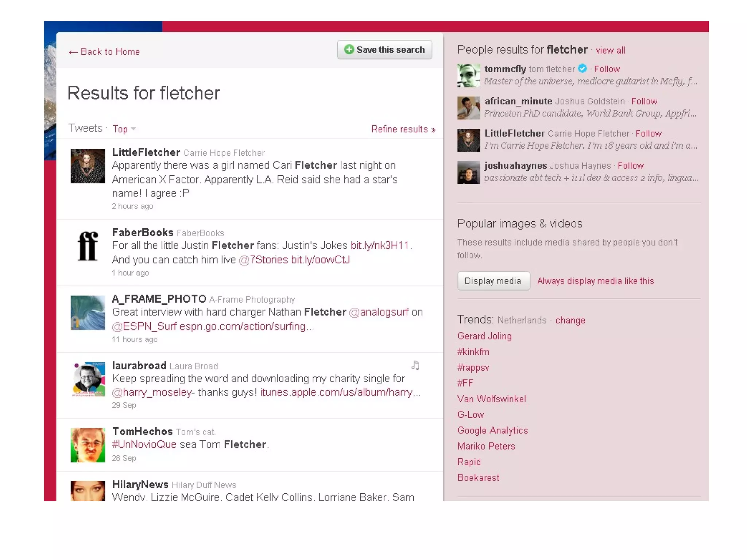The image size is (747, 560).
Task: Change the Trends location from Netherlands
Action: click(x=570, y=320)
